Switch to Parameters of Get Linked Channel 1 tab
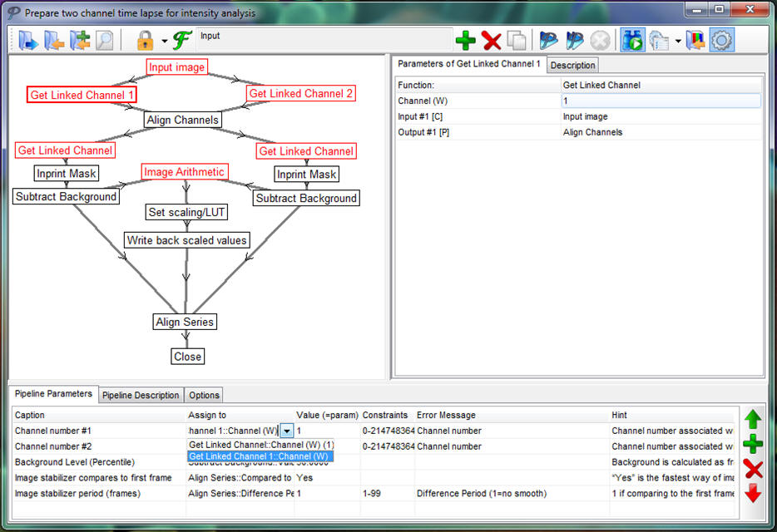The height and width of the screenshot is (532, 777). pos(468,64)
